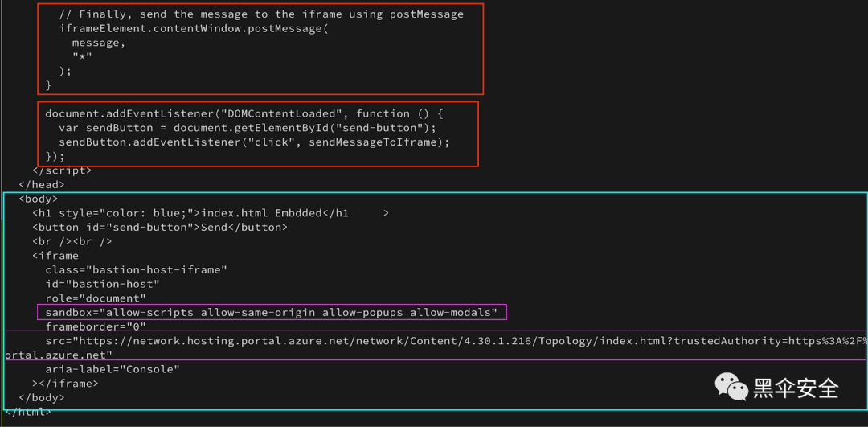The height and width of the screenshot is (427, 868).
Task: Click the opening <iframe tag line
Action: (x=55, y=256)
